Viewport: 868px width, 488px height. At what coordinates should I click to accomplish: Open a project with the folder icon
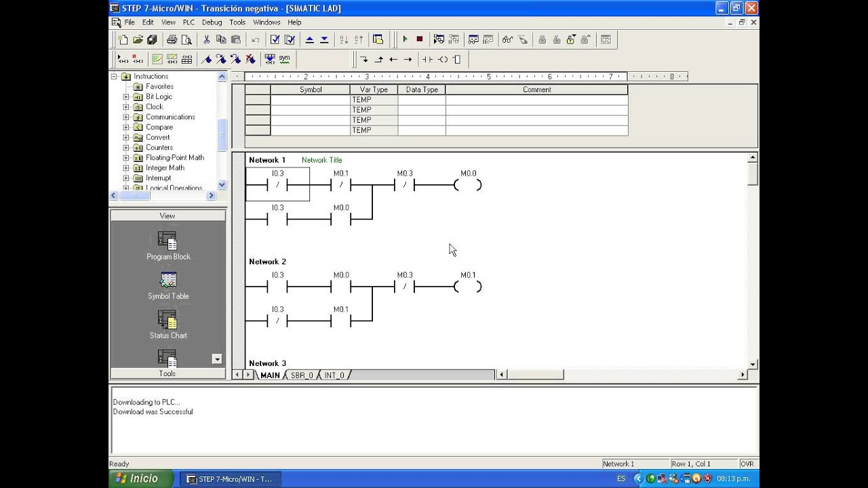tap(138, 39)
